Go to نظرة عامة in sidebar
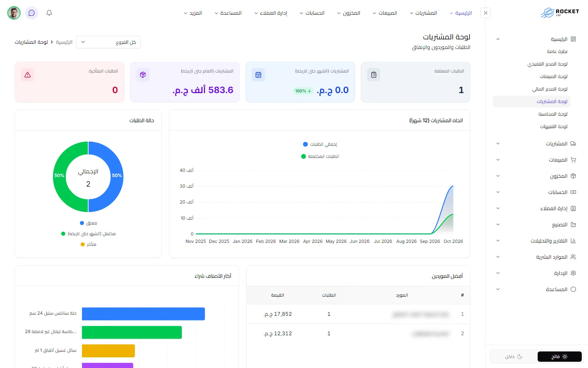This screenshot has width=588, height=368. [x=557, y=52]
